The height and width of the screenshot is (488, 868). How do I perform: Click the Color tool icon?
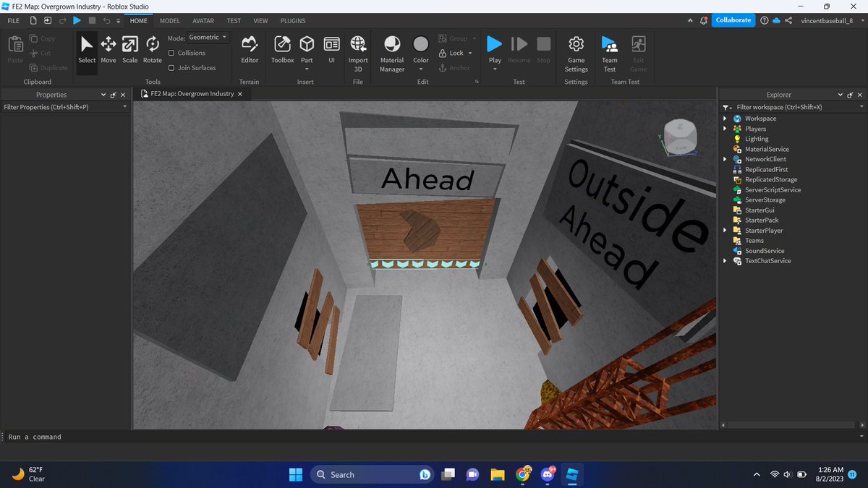(x=421, y=45)
